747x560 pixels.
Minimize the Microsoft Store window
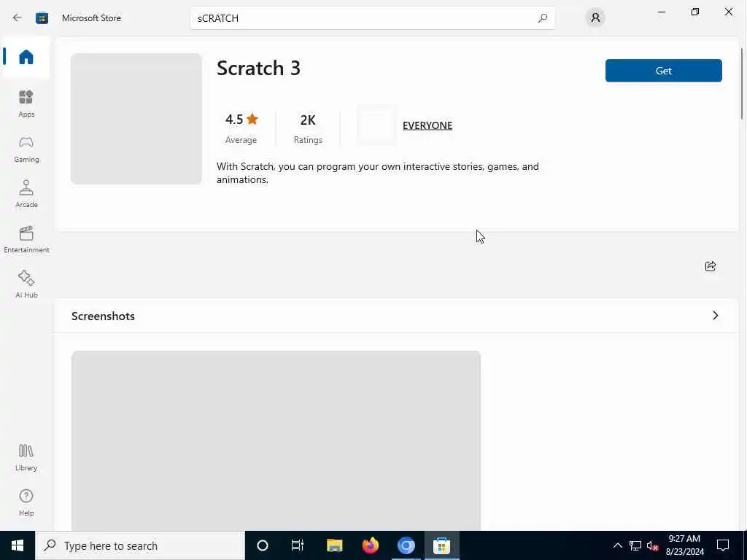pyautogui.click(x=661, y=12)
